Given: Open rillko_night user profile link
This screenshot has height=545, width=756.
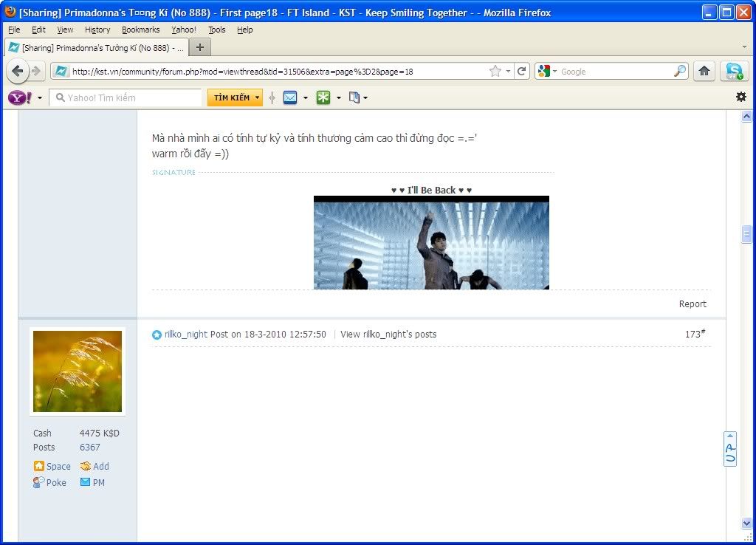Looking at the screenshot, I should click(185, 335).
